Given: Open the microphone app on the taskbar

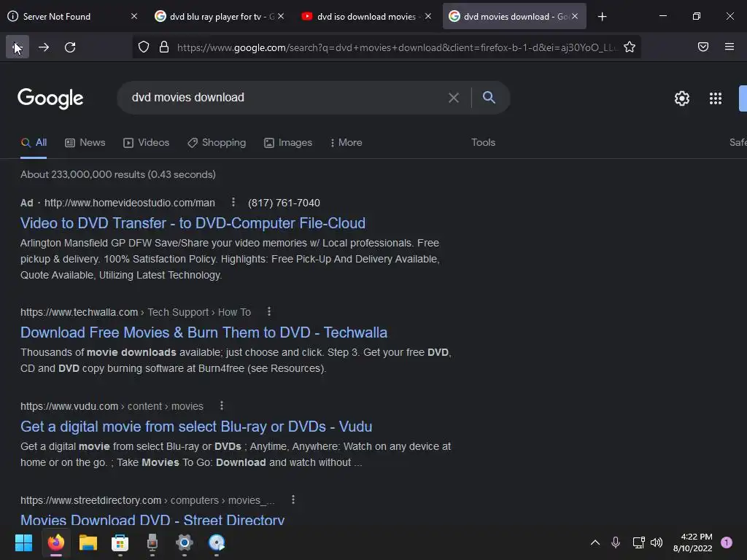Looking at the screenshot, I should [x=152, y=542].
